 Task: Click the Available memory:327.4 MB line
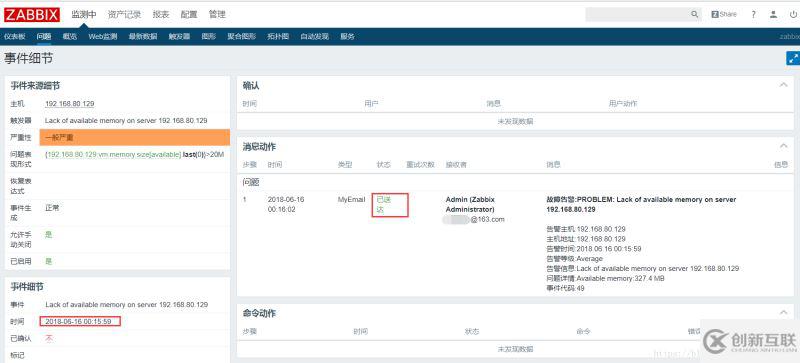(x=605, y=278)
